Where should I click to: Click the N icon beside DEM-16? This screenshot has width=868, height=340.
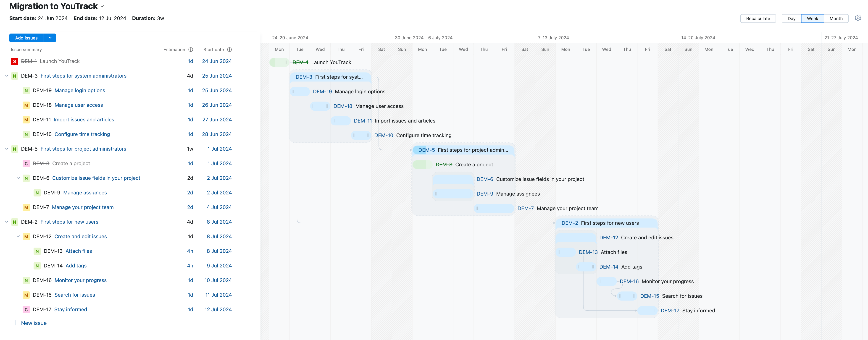click(x=26, y=280)
